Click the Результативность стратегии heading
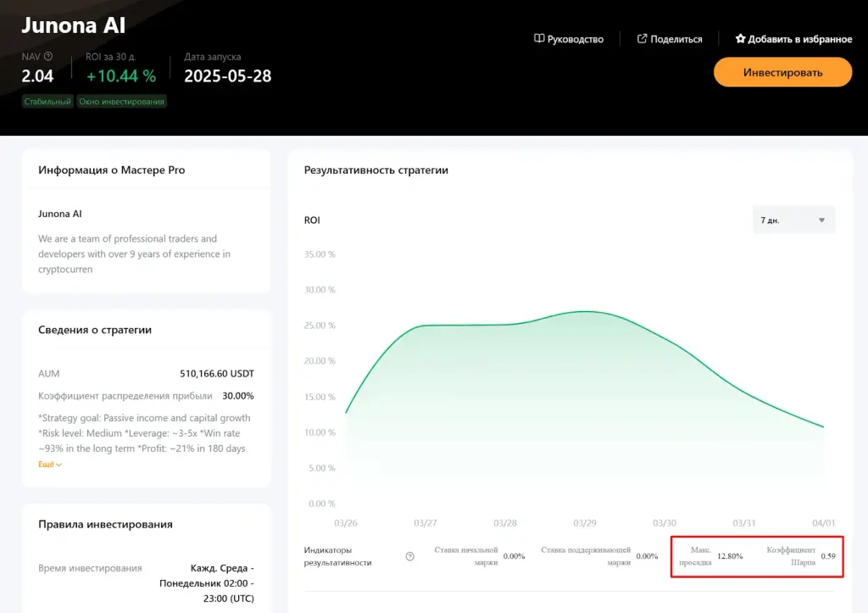This screenshot has height=613, width=868. [376, 170]
